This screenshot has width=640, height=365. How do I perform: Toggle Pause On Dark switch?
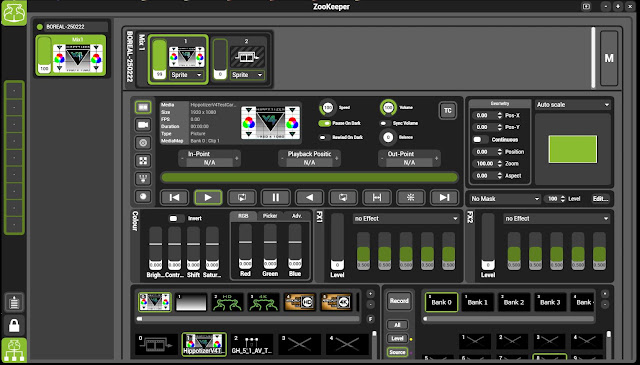(325, 123)
